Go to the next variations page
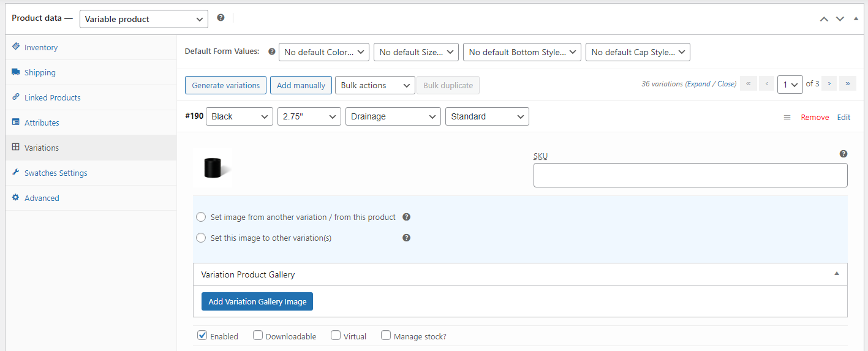Image resolution: width=868 pixels, height=351 pixels. pyautogui.click(x=829, y=84)
